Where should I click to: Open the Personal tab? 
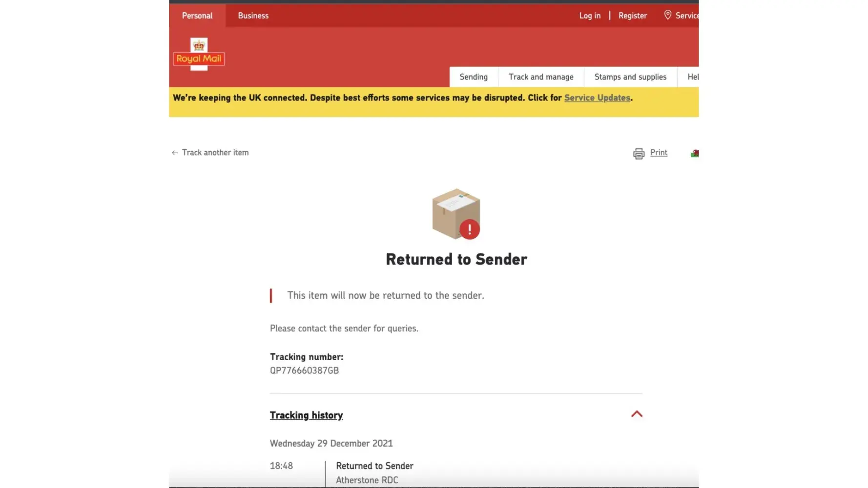197,16
